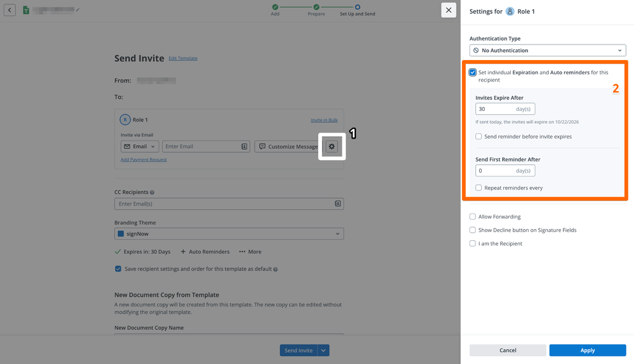The width and height of the screenshot is (634, 364).
Task: Click the Enter Email input field
Action: tap(206, 147)
